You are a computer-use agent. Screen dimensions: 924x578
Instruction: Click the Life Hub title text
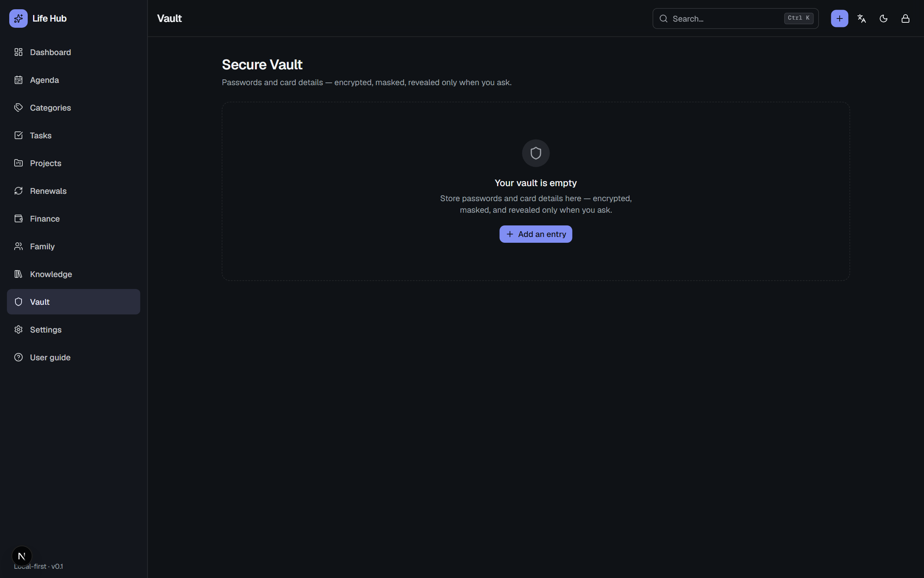point(49,18)
